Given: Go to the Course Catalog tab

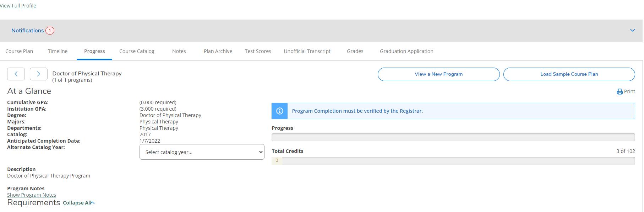Looking at the screenshot, I should 137,51.
